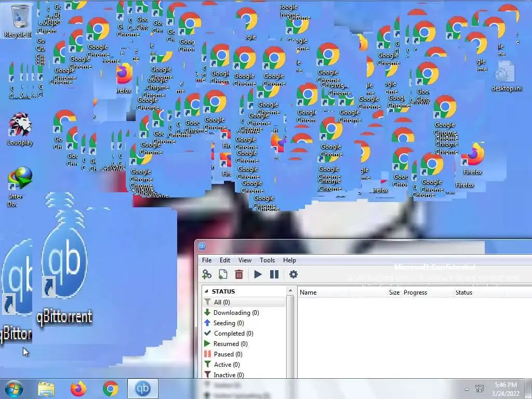
Task: Open the View menu in qBittorrent
Action: [x=245, y=260]
